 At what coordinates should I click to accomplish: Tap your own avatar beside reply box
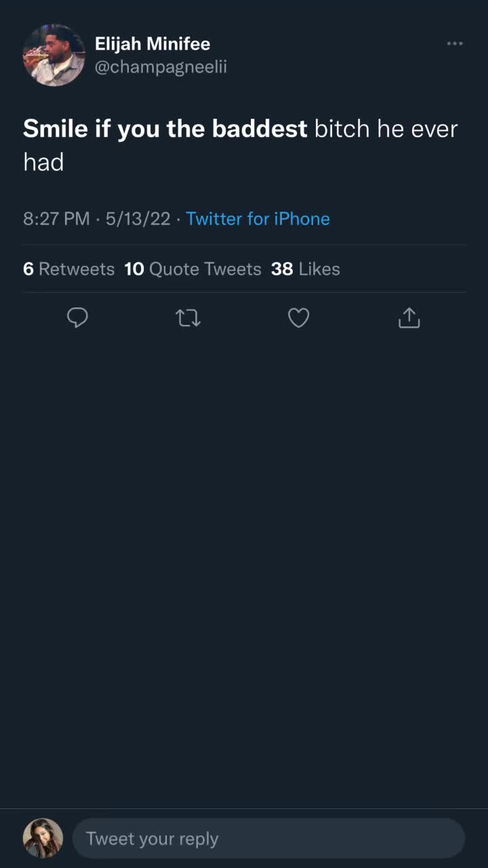coord(43,838)
